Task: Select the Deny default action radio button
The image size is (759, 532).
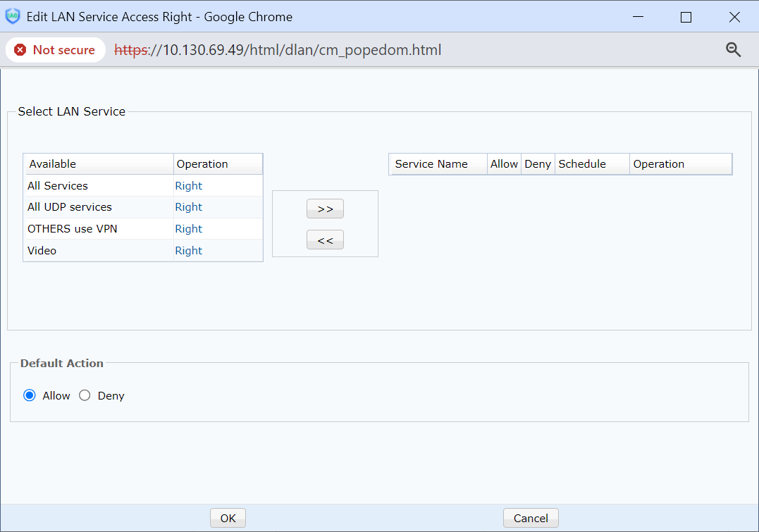Action: coord(85,395)
